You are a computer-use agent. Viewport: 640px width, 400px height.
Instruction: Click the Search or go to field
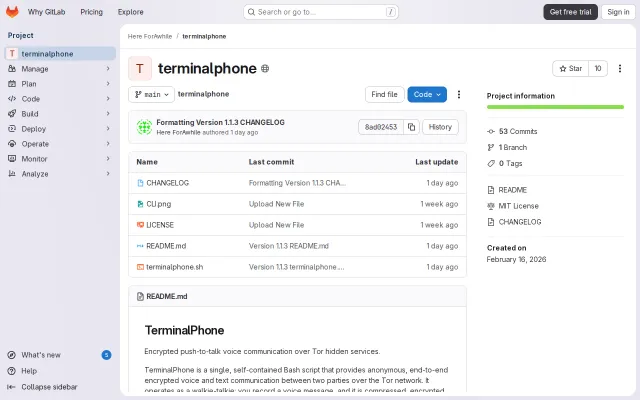tap(321, 12)
